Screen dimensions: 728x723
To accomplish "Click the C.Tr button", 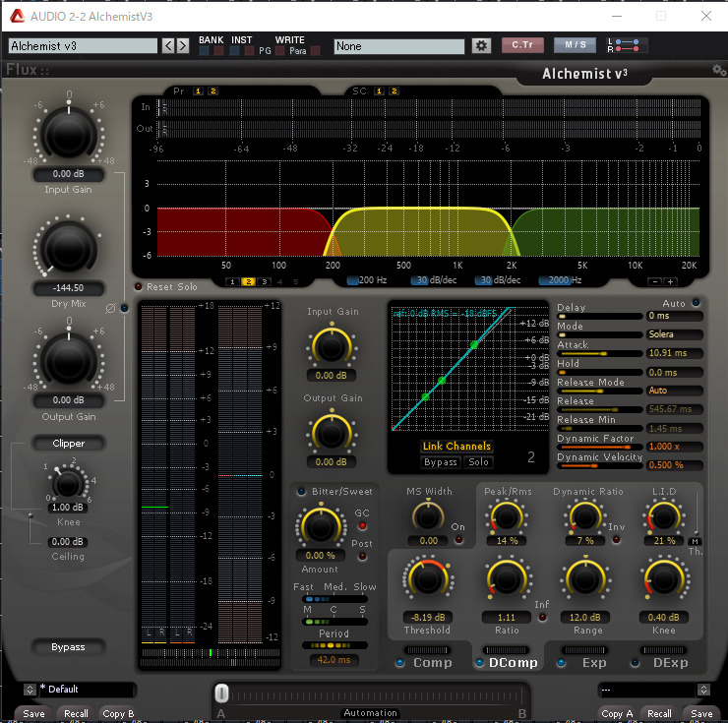I will click(x=522, y=45).
